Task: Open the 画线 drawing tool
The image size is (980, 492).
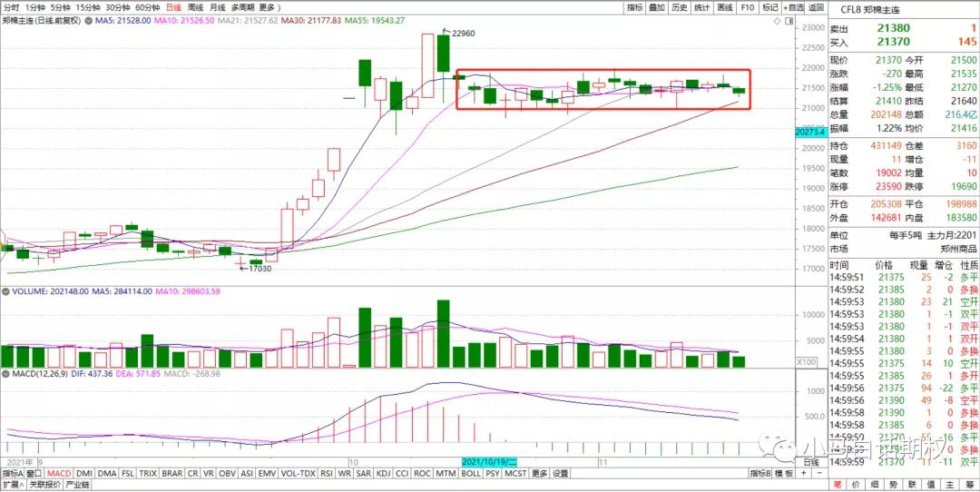Action: tap(725, 7)
